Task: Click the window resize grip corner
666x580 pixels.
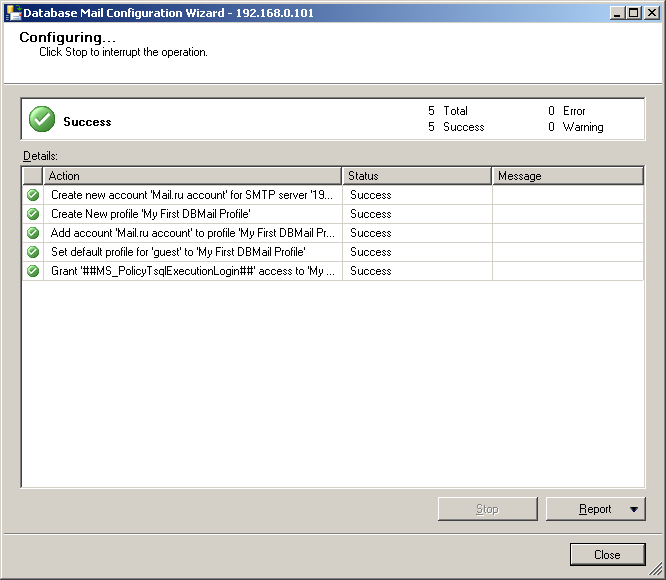Action: tap(656, 569)
